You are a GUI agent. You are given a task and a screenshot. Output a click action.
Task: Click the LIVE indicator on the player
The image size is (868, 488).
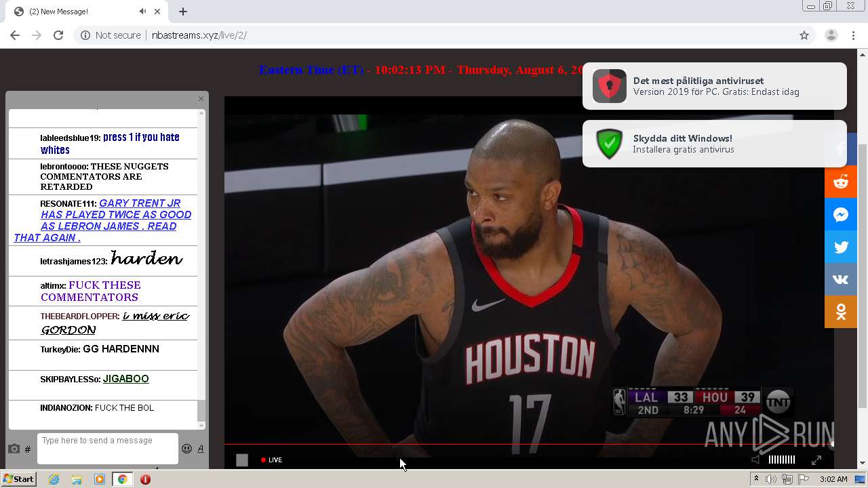click(271, 460)
